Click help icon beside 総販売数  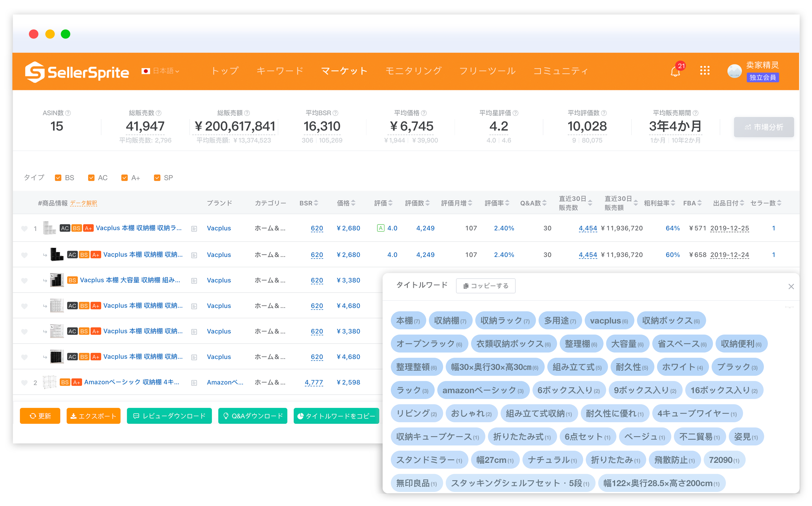click(158, 113)
